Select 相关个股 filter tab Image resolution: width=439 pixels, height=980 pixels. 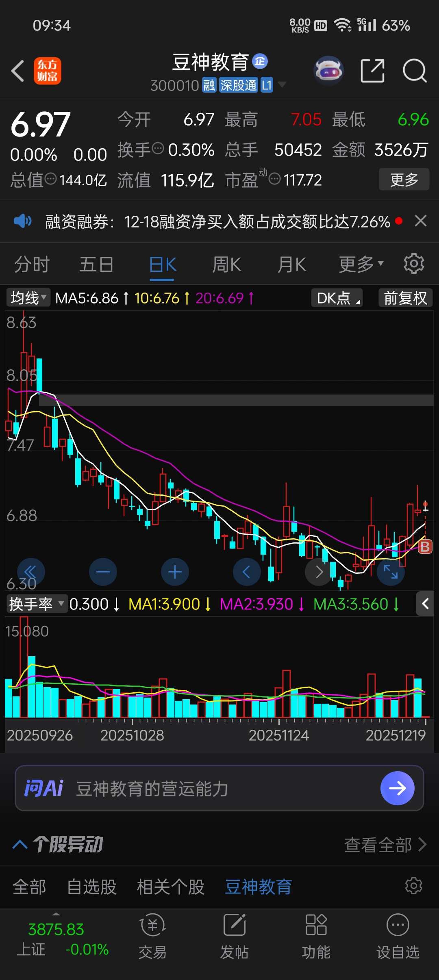pos(171,886)
